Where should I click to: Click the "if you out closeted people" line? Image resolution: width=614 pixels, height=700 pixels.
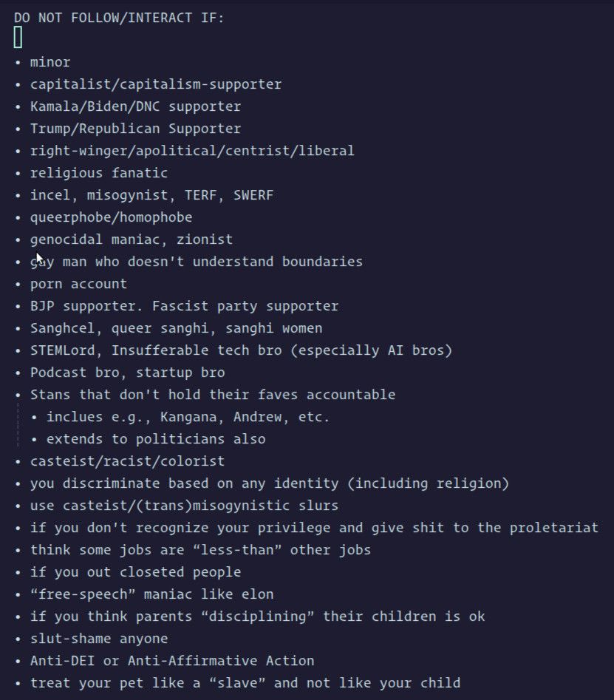(135, 572)
